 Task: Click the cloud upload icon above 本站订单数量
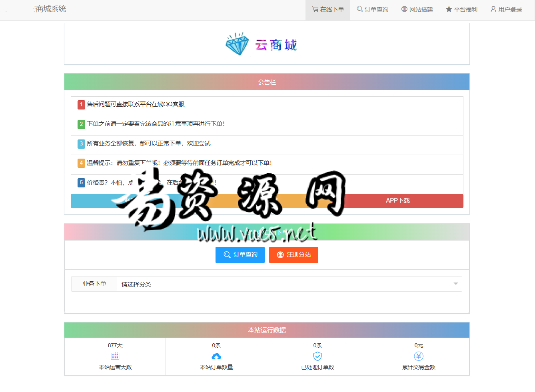[216, 356]
